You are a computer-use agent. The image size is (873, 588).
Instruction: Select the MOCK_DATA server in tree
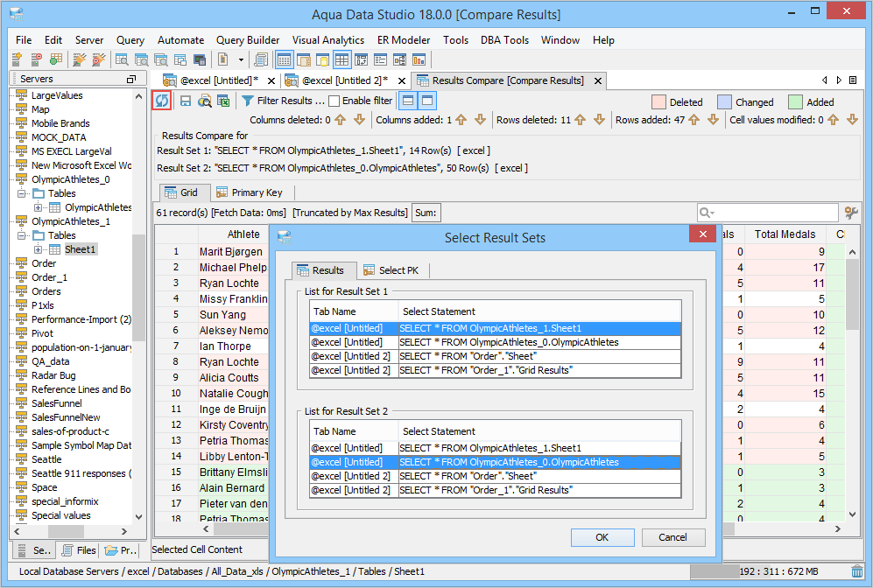59,137
